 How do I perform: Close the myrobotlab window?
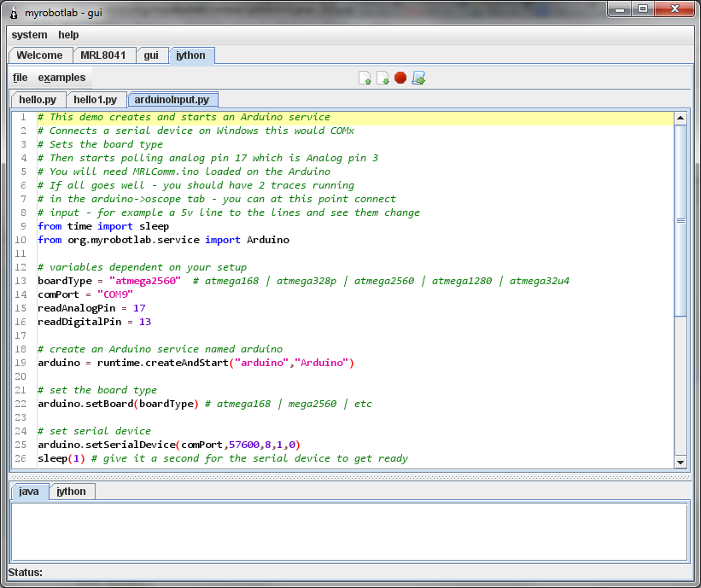(675, 9)
